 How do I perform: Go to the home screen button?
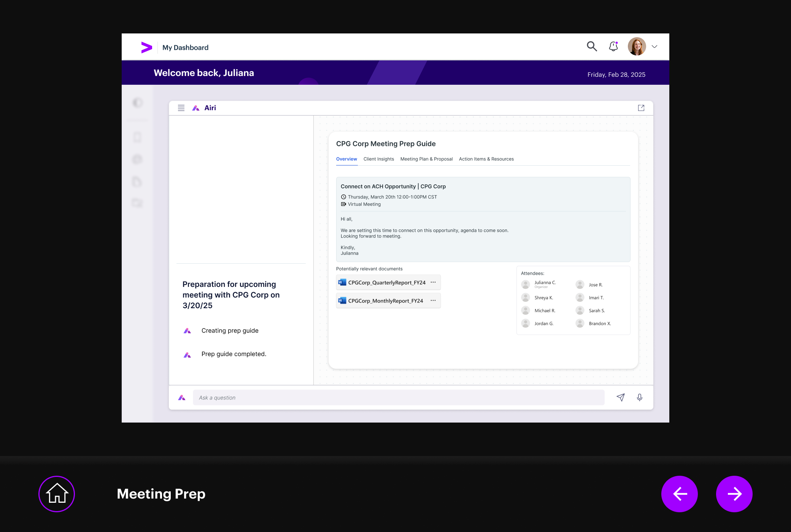pyautogui.click(x=57, y=494)
